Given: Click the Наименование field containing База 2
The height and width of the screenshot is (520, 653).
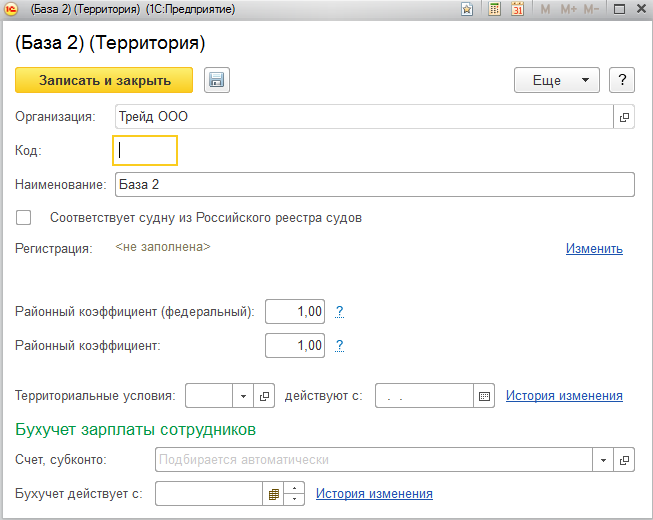Looking at the screenshot, I should pos(374,185).
